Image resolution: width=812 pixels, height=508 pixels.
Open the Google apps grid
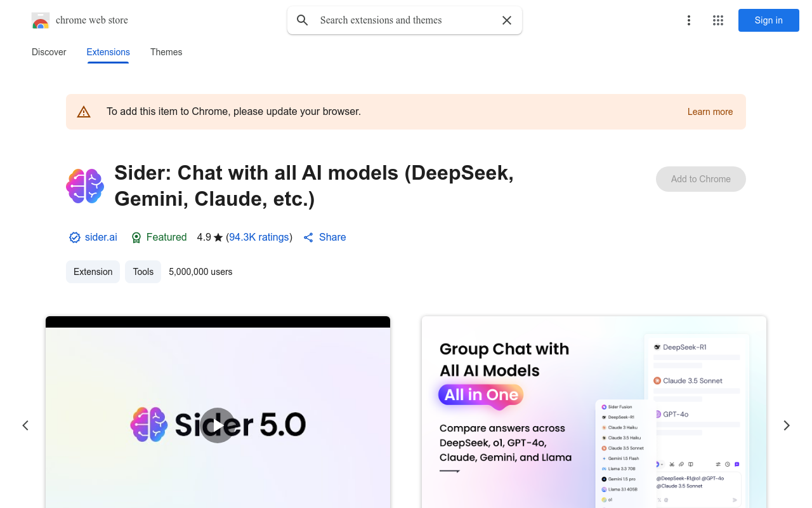pyautogui.click(x=718, y=20)
